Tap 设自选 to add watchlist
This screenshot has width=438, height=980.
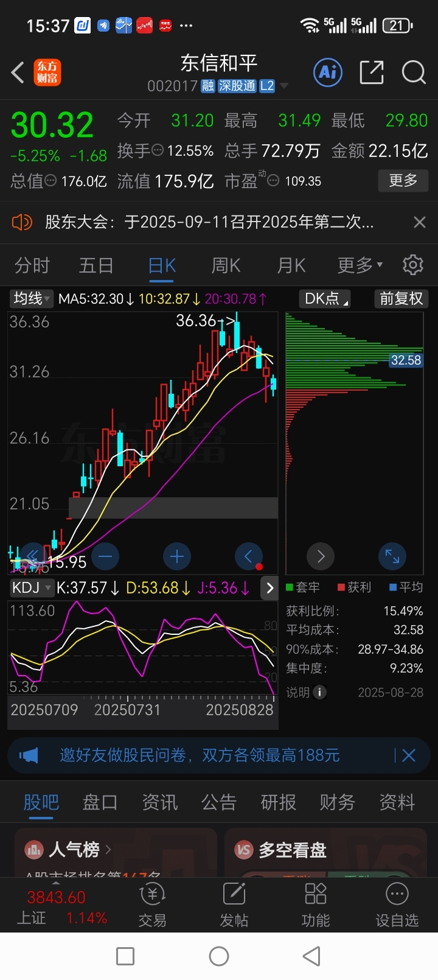(397, 905)
